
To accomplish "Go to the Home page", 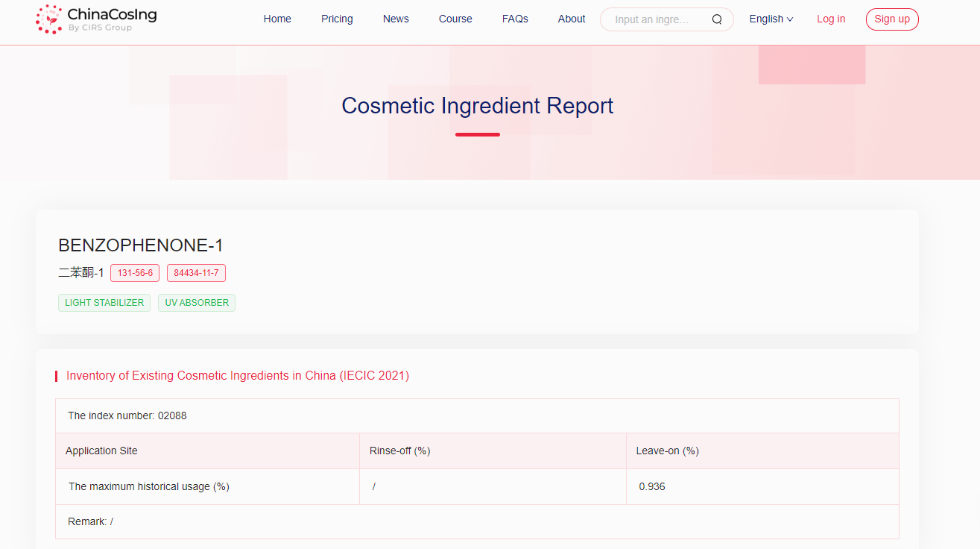I will tap(277, 19).
